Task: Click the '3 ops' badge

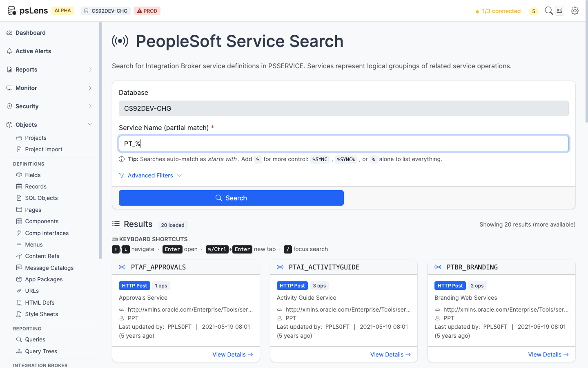Action: (x=319, y=286)
